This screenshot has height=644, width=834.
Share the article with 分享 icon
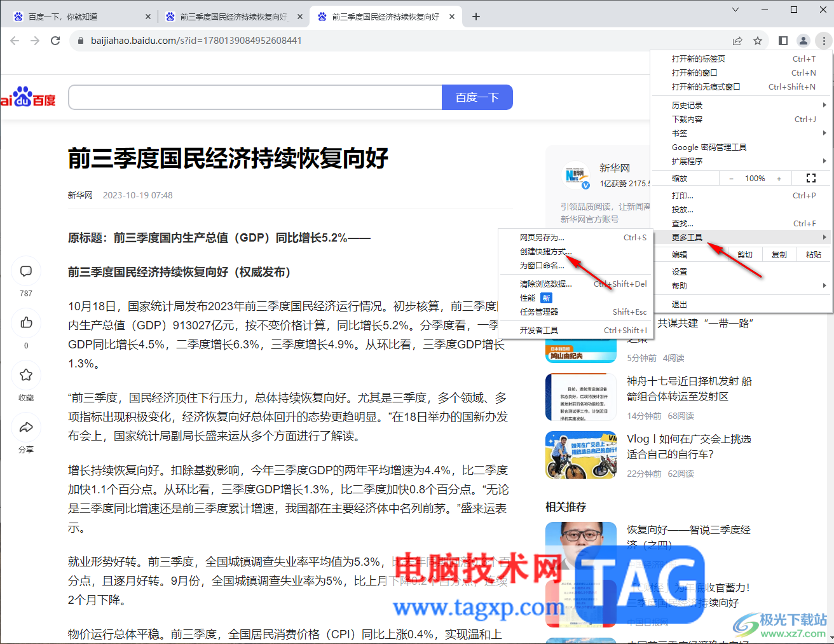coord(26,427)
